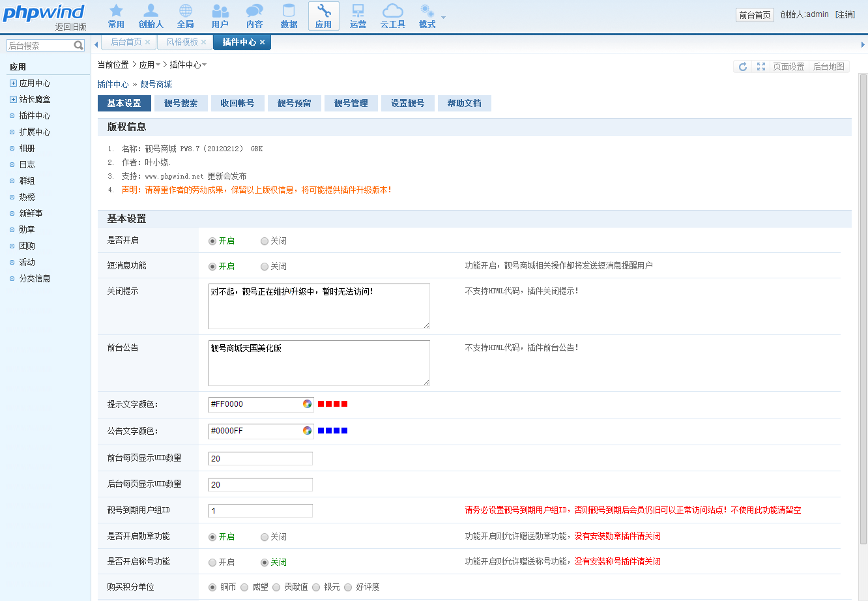Open the 靓号预留 tab
The width and height of the screenshot is (868, 601).
[294, 104]
